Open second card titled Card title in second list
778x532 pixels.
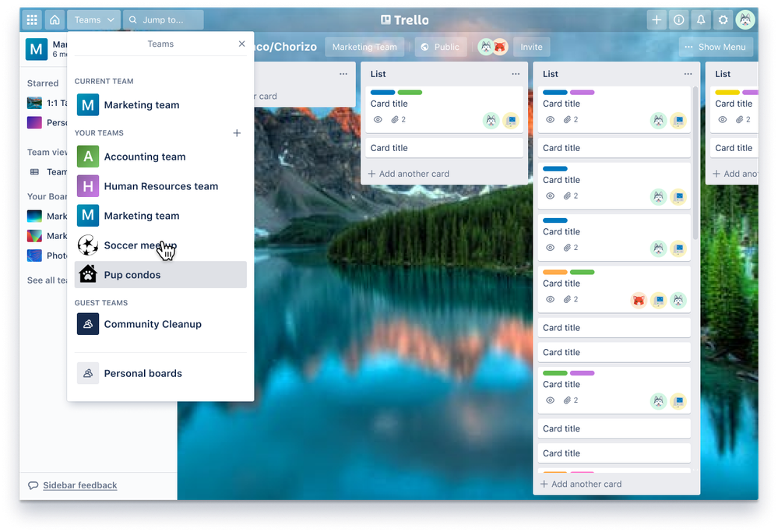[x=444, y=148]
